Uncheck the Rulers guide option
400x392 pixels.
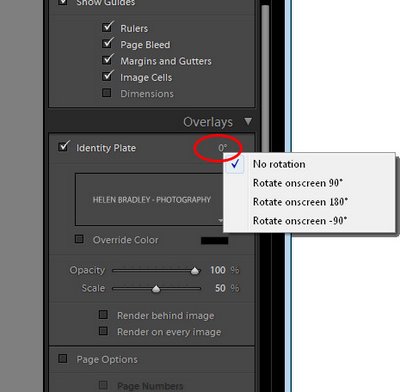click(x=107, y=27)
